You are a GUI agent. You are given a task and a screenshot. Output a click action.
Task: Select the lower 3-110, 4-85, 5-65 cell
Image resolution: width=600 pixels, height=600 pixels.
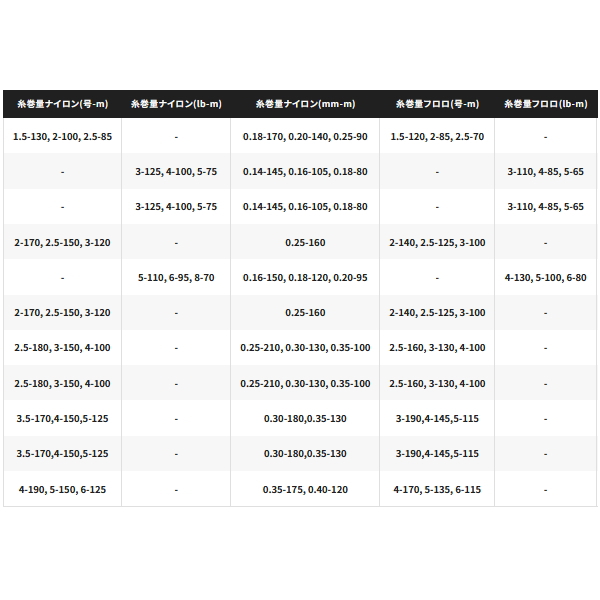tap(545, 206)
